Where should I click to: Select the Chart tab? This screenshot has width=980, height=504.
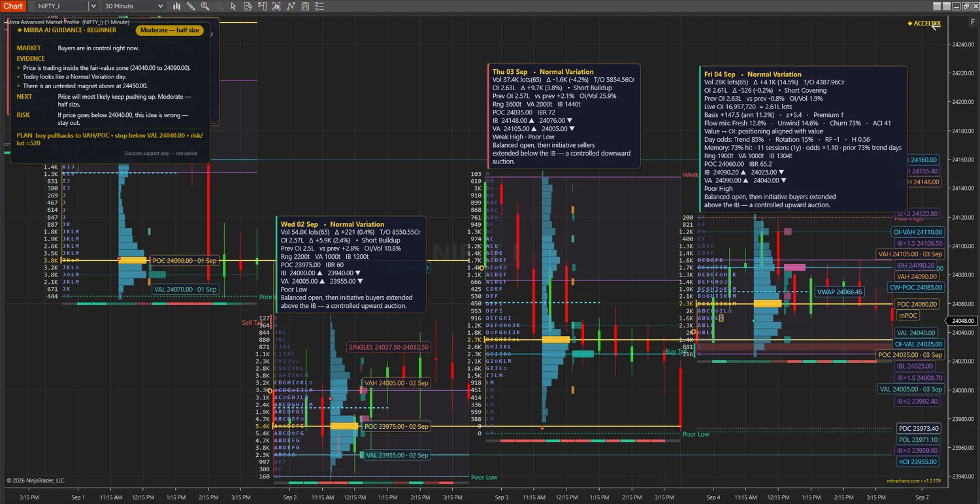(13, 6)
